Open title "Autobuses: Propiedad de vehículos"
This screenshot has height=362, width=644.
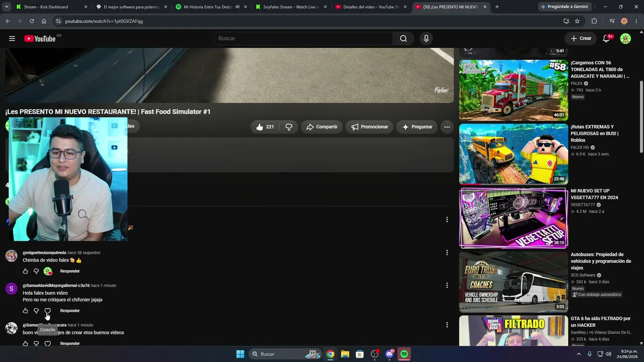(x=601, y=261)
